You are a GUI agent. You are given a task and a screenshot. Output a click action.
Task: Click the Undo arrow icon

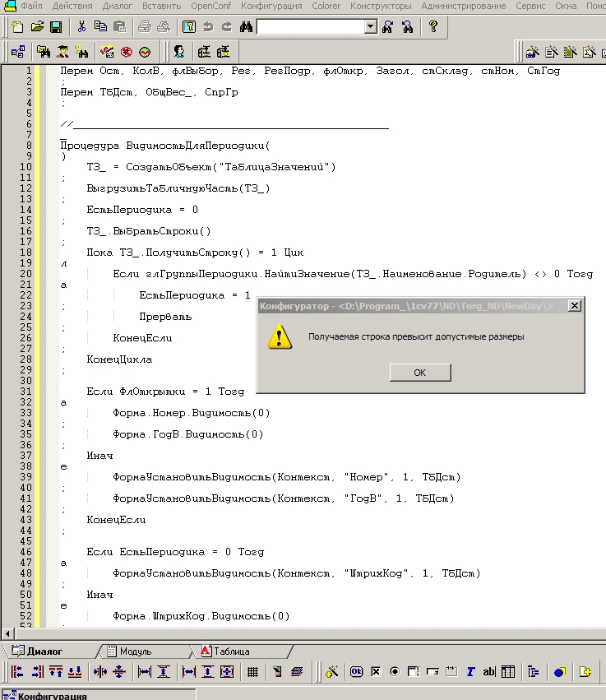208,27
